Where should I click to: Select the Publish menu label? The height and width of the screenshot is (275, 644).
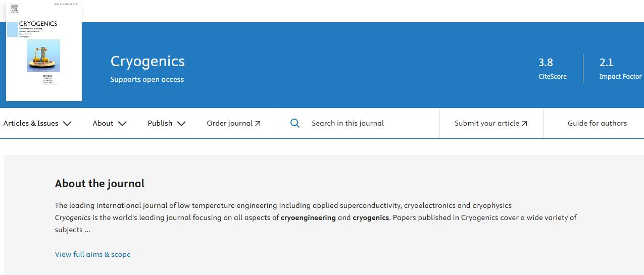pyautogui.click(x=160, y=123)
